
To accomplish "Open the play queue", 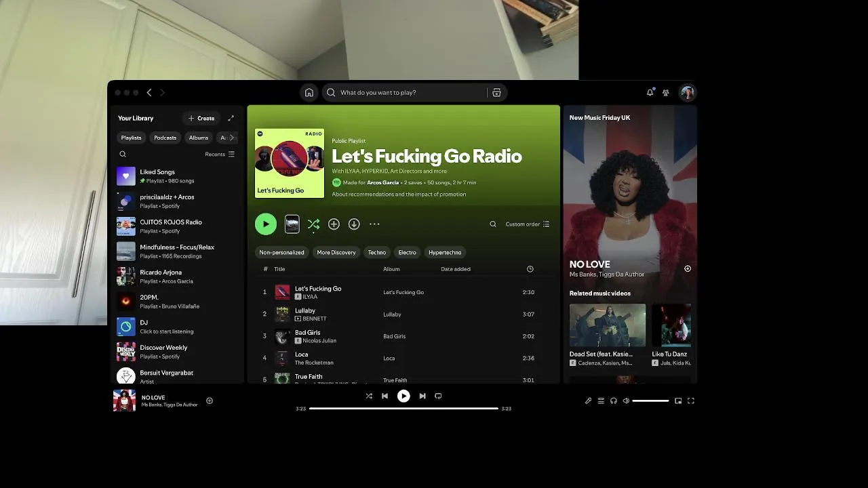I will click(x=601, y=401).
